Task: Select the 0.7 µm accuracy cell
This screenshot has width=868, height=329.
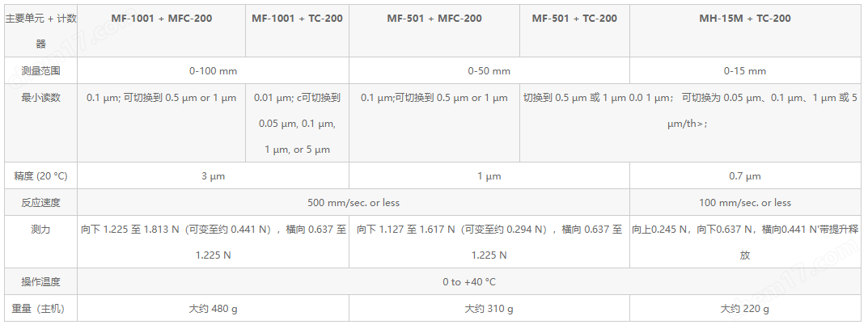Action: [745, 176]
